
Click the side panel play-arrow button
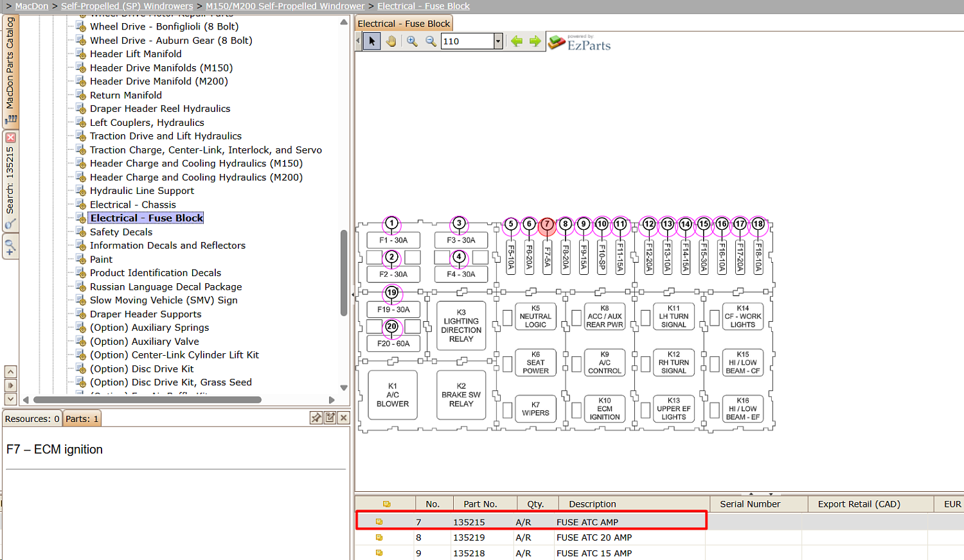pyautogui.click(x=10, y=385)
